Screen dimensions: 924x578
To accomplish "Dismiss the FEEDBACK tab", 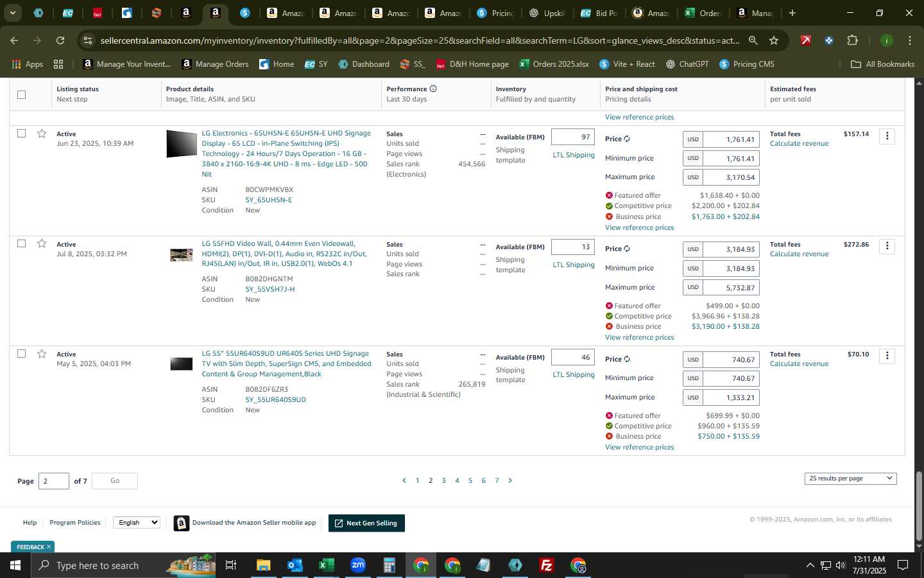I will 48,547.
